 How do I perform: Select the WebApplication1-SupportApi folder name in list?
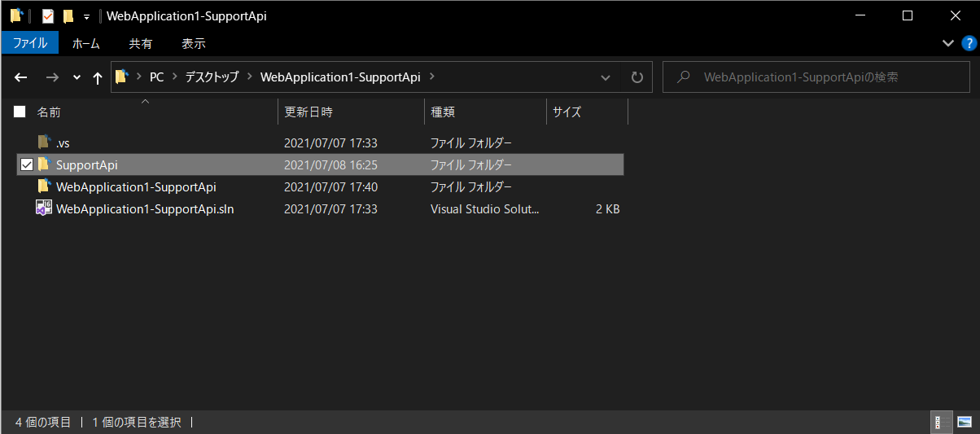(x=136, y=186)
